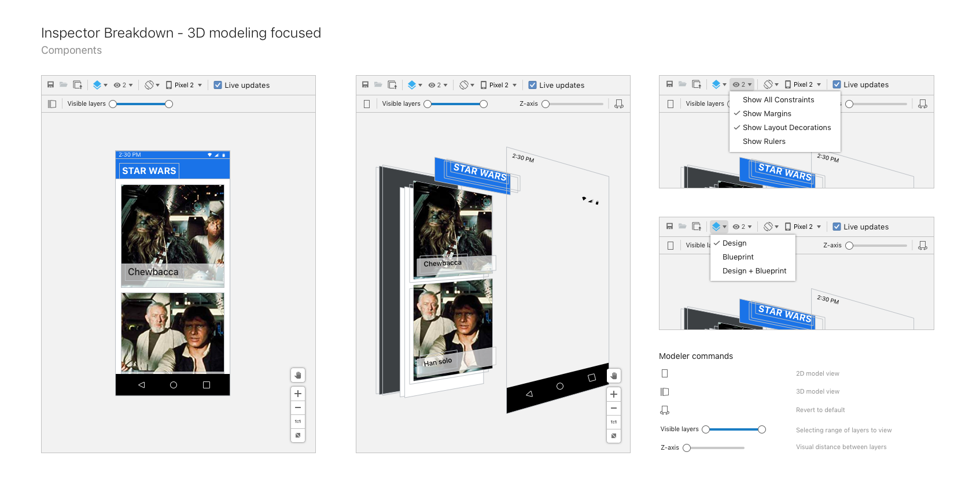980x504 pixels.
Task: Open the eye view-options dropdown in the left panel
Action: pyautogui.click(x=123, y=85)
